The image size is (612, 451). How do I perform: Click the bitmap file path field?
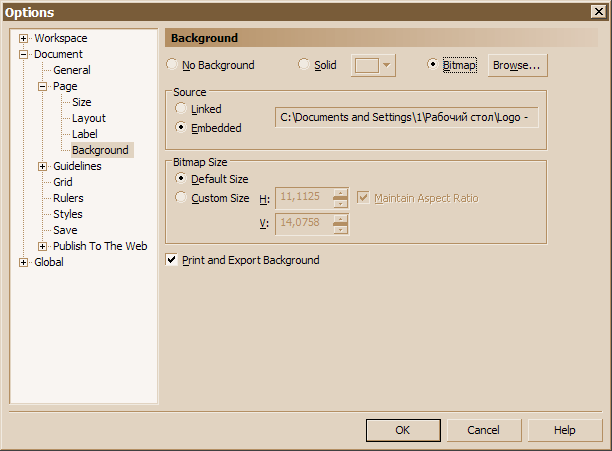coord(407,117)
